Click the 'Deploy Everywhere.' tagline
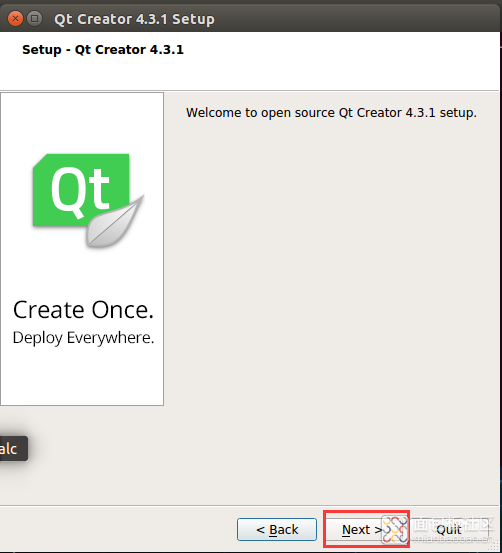Screen dimensions: 502x553 click(84, 338)
